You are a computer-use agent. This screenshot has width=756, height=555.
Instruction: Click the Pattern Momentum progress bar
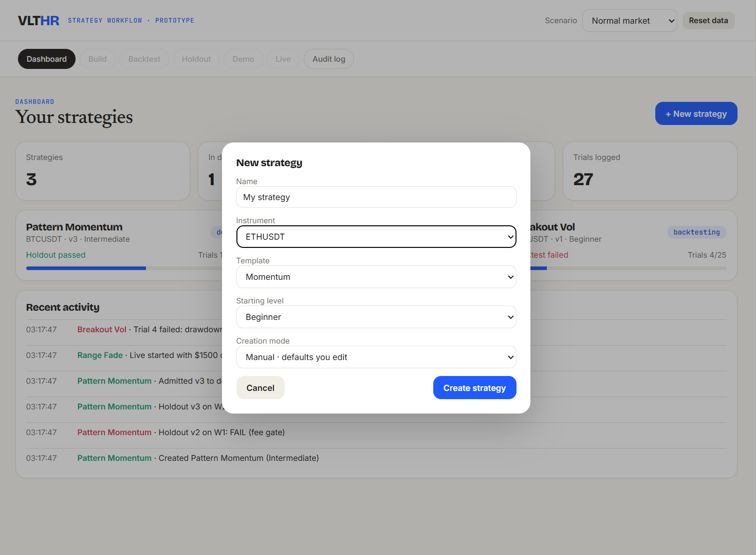[x=123, y=268]
